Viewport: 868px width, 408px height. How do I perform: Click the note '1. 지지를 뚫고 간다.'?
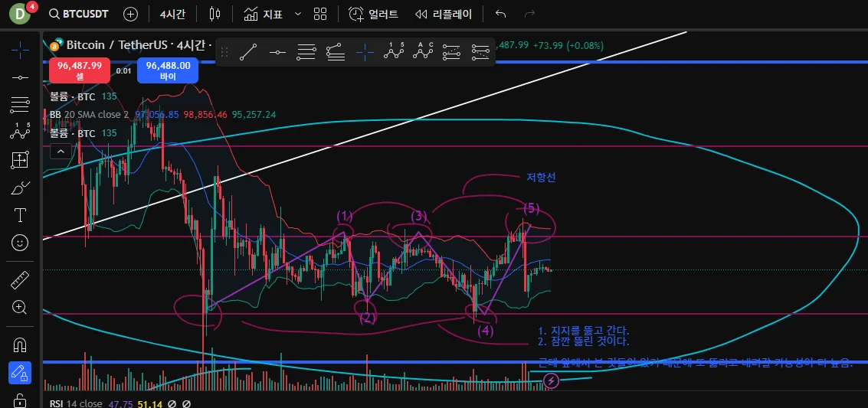(x=584, y=331)
